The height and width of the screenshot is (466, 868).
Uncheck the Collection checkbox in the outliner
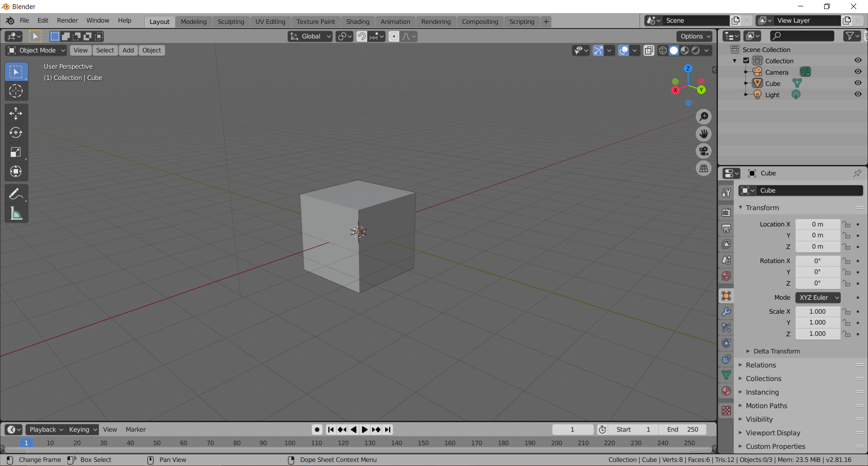745,60
